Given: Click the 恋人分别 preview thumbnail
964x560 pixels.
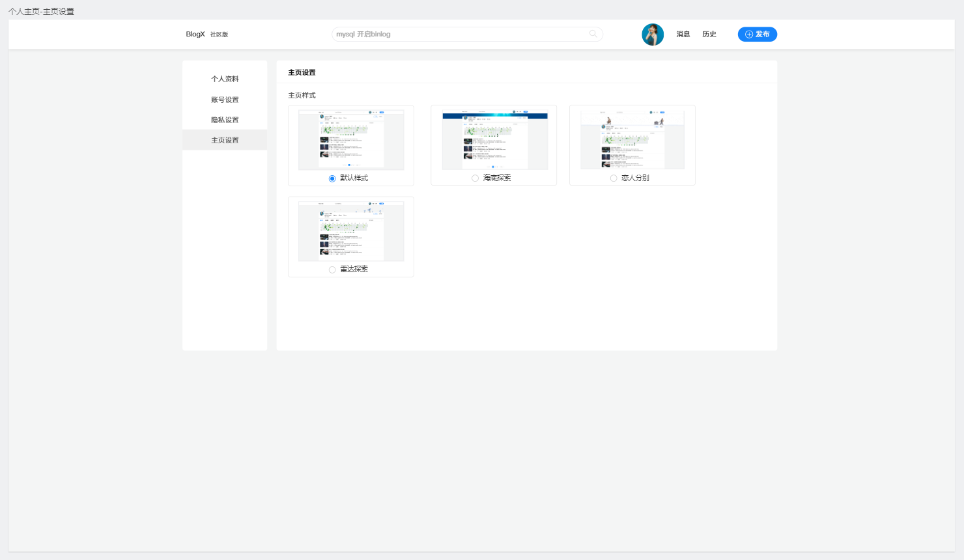Looking at the screenshot, I should (632, 139).
